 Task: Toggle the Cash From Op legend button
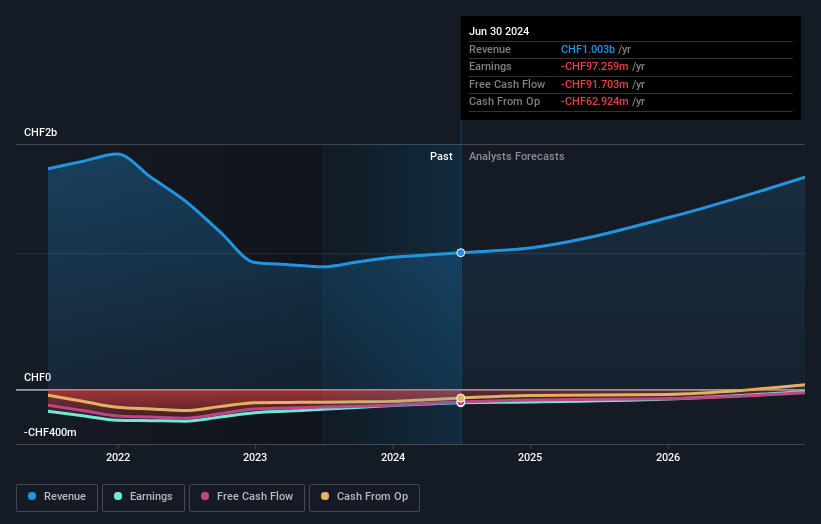point(364,497)
